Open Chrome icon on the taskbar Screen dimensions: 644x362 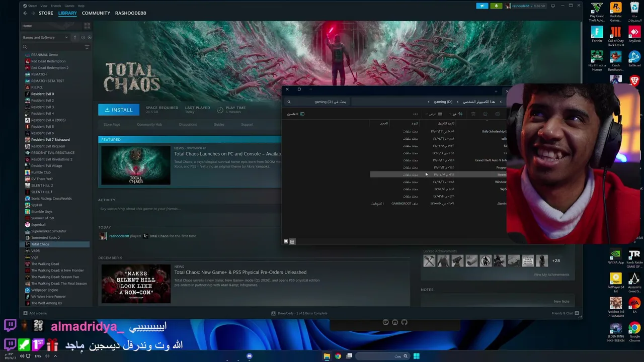click(x=338, y=356)
